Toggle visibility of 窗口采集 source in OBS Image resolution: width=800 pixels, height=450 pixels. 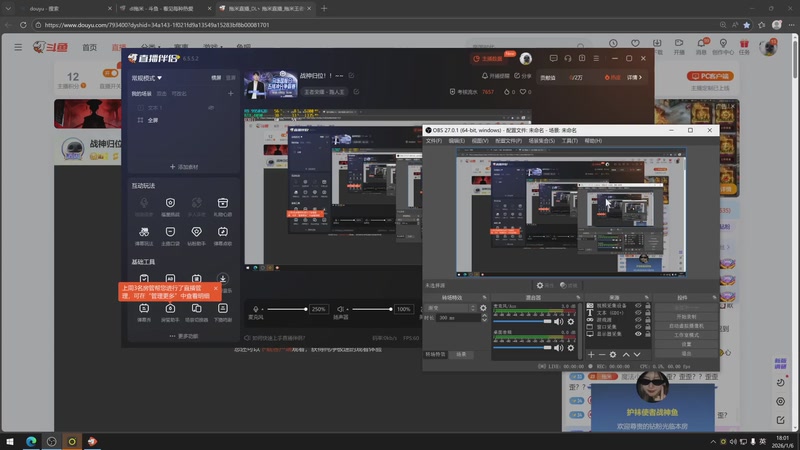(x=638, y=327)
